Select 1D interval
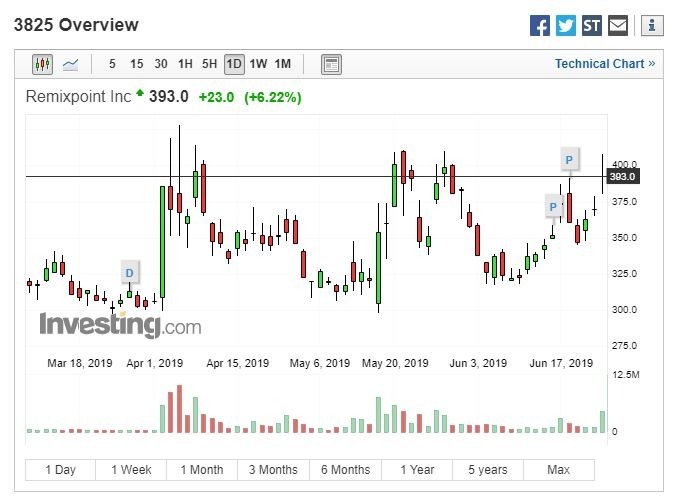 (234, 64)
